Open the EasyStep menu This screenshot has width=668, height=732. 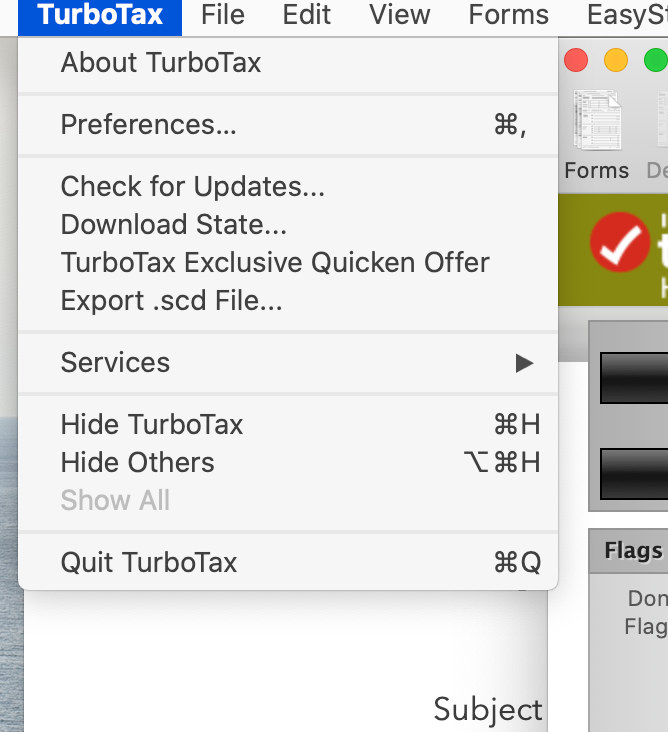pos(627,16)
